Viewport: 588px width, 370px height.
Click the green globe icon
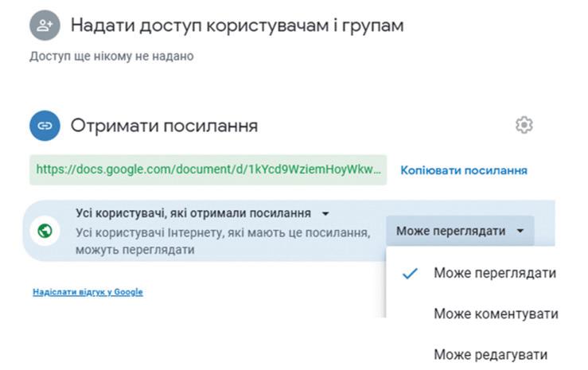tap(45, 232)
